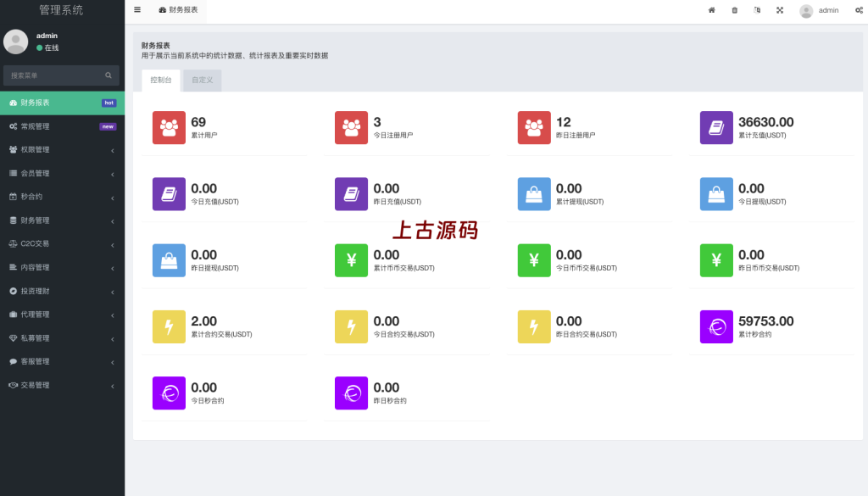
Task: Click the purple book icon for 昨日充值(USDT)
Action: 351,194
